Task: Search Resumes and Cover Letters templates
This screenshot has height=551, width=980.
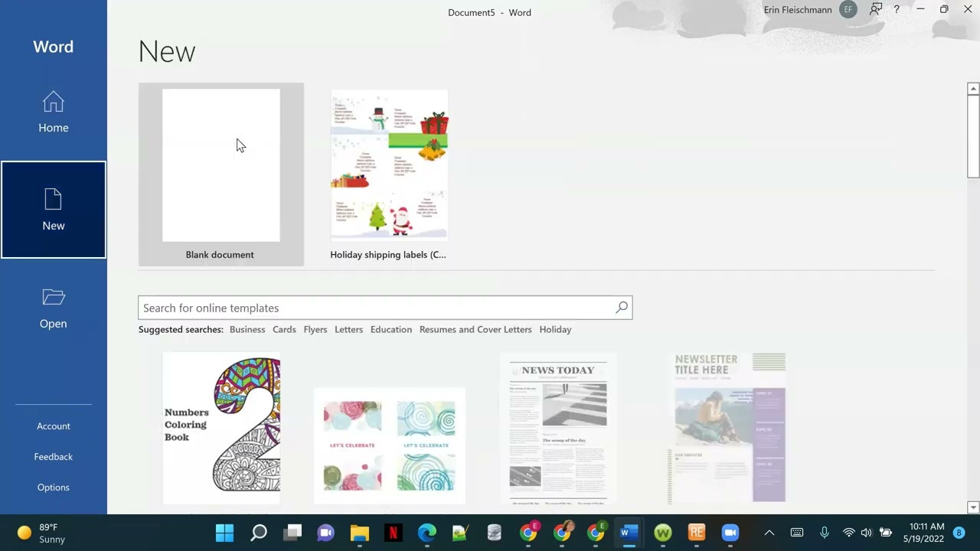Action: [x=475, y=330]
